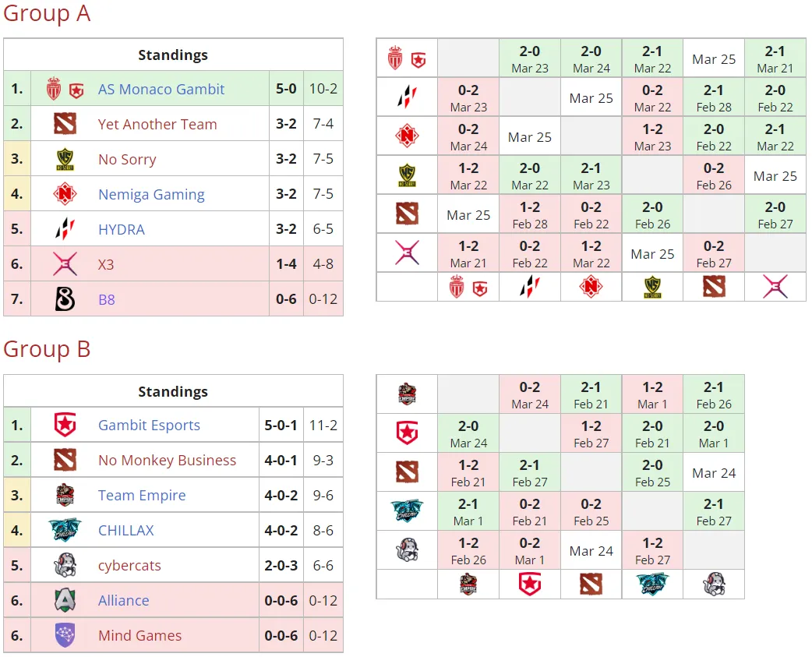
Task: Click the Group A heading
Action: 47,13
